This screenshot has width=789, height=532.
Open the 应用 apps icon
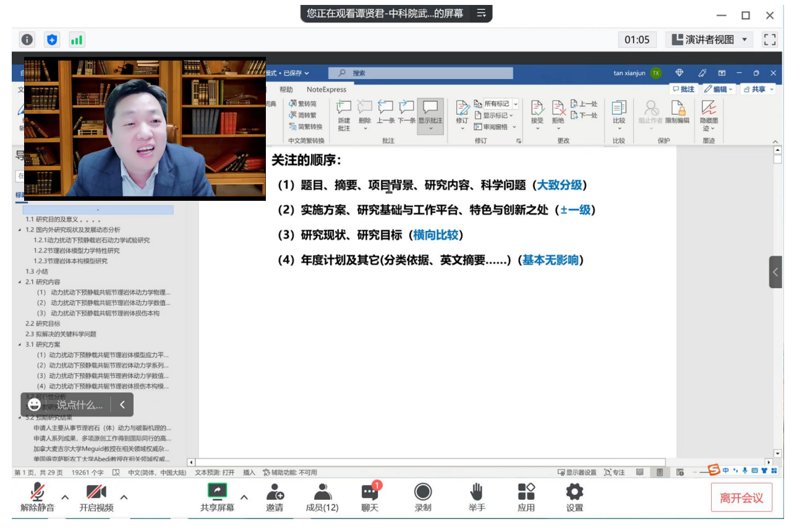click(x=526, y=492)
